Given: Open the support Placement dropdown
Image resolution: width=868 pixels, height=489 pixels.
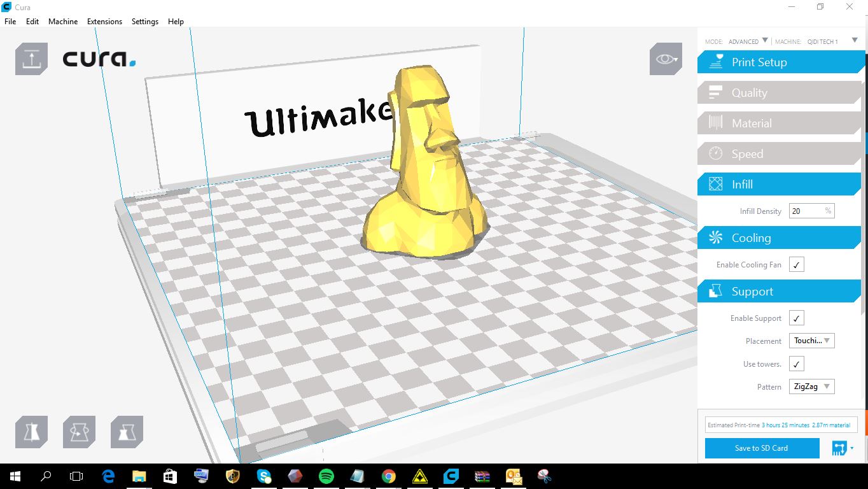Looking at the screenshot, I should click(x=811, y=341).
